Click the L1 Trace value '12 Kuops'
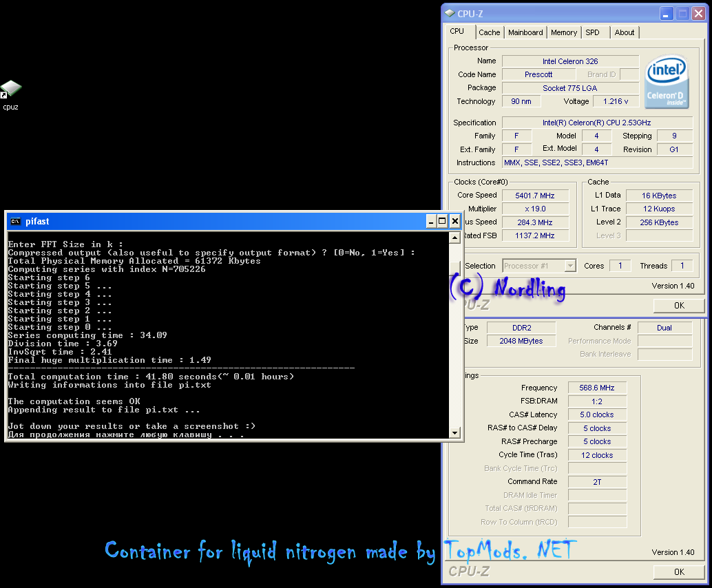This screenshot has width=712, height=588. pyautogui.click(x=660, y=209)
